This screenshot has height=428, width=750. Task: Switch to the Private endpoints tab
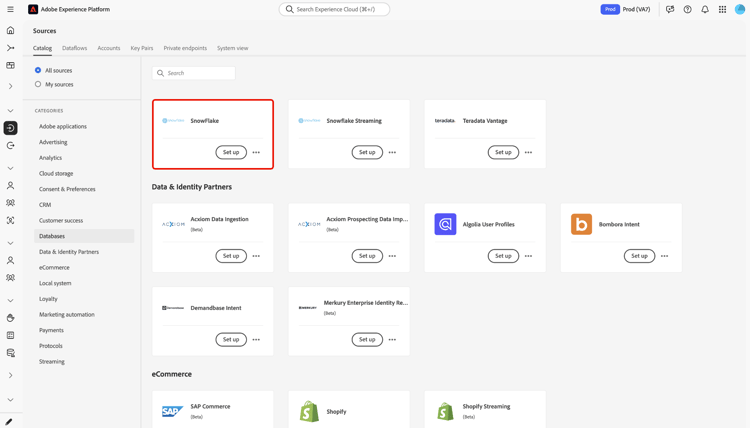pos(185,48)
